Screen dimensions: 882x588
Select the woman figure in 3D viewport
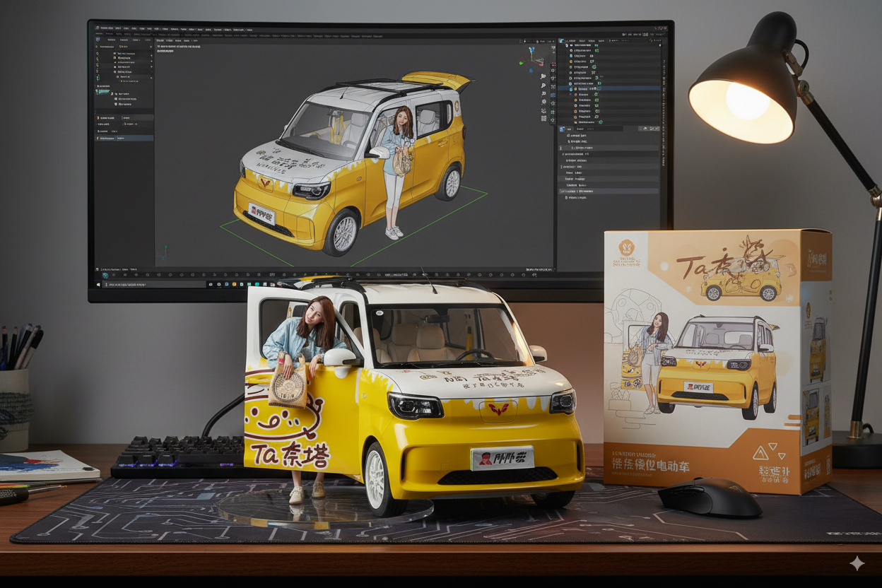(x=399, y=172)
